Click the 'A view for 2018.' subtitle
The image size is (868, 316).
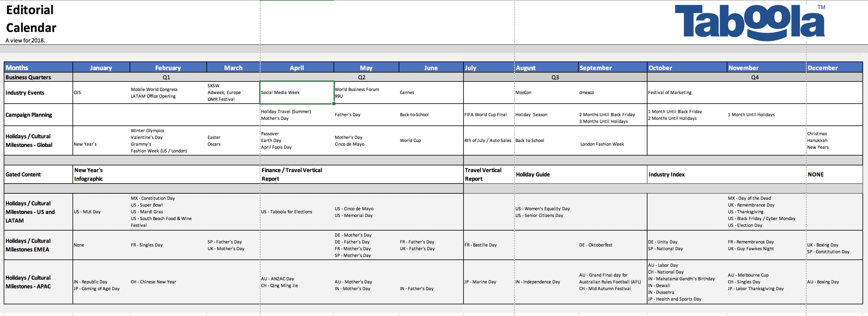[25, 40]
